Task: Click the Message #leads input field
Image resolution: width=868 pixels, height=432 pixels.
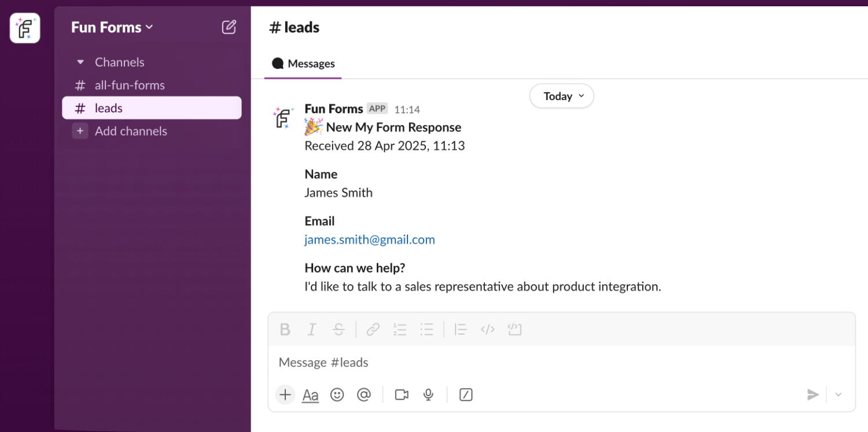Action: 561,363
